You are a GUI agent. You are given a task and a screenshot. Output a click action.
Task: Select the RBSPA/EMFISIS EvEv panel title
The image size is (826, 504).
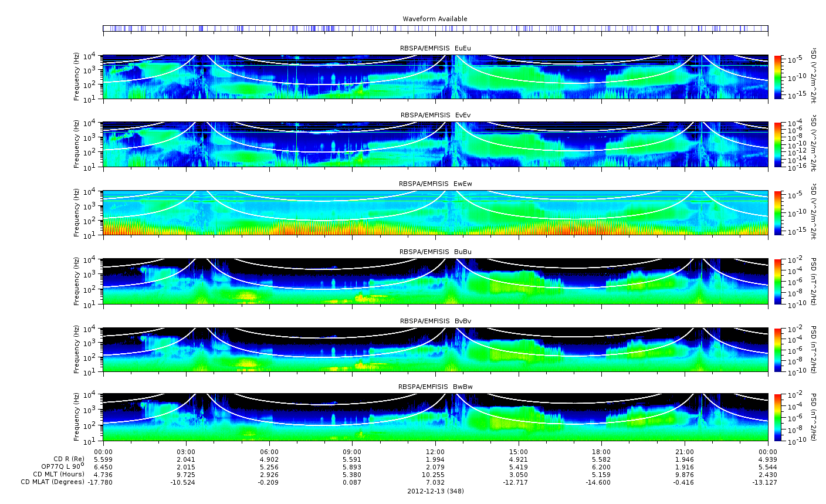[x=435, y=116]
